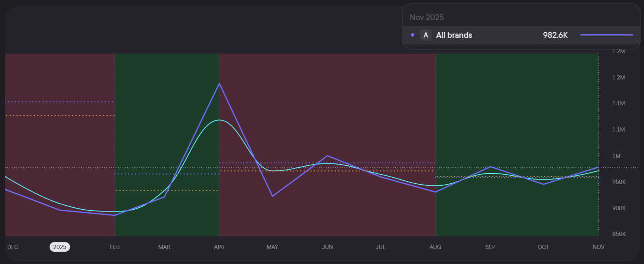
Task: Click the 'A' badge in the tooltip
Action: 426,35
